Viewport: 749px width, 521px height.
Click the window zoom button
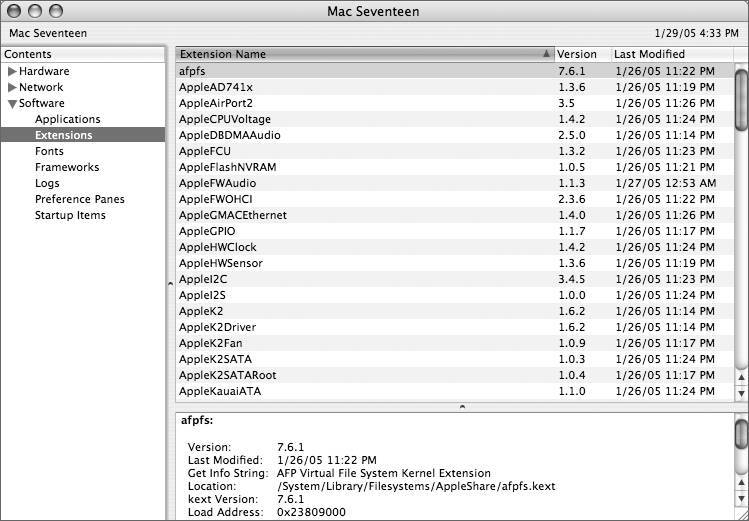[x=56, y=11]
